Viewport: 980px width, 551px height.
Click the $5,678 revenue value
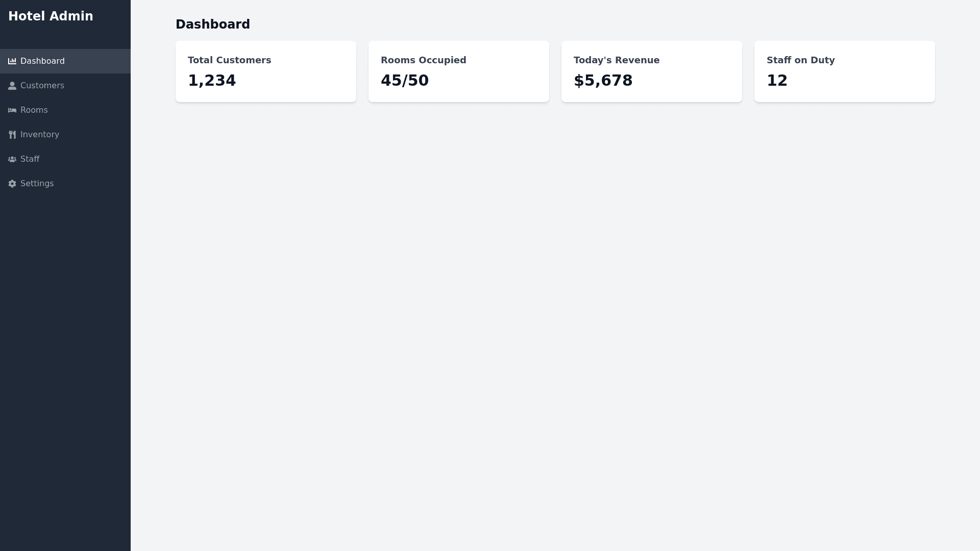[x=603, y=81]
